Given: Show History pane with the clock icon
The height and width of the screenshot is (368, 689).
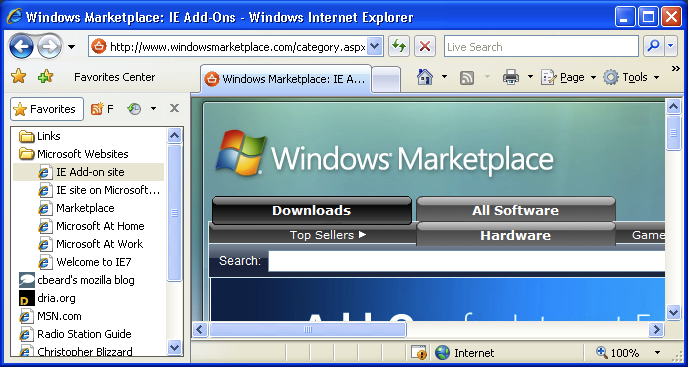Looking at the screenshot, I should click(134, 109).
